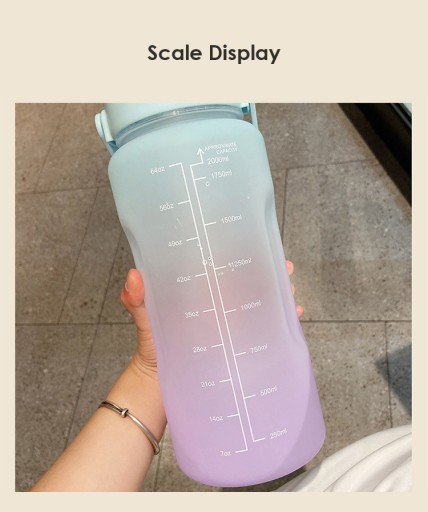Select the 500ml scale label
Image resolution: width=428 pixels, height=512 pixels.
(269, 392)
